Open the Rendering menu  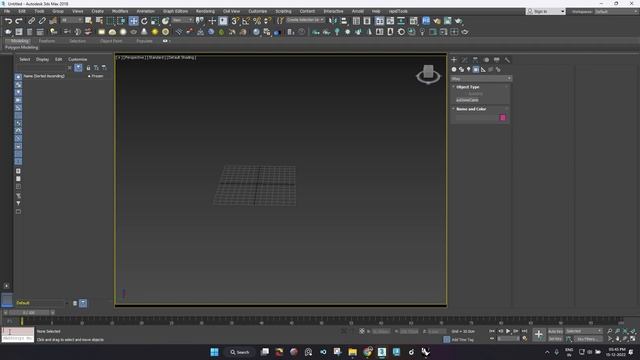click(205, 11)
